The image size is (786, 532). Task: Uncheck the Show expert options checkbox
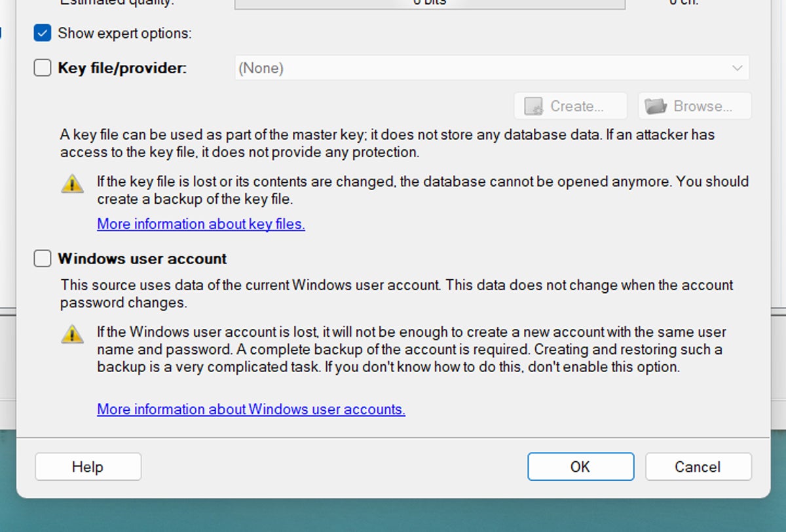click(x=43, y=33)
